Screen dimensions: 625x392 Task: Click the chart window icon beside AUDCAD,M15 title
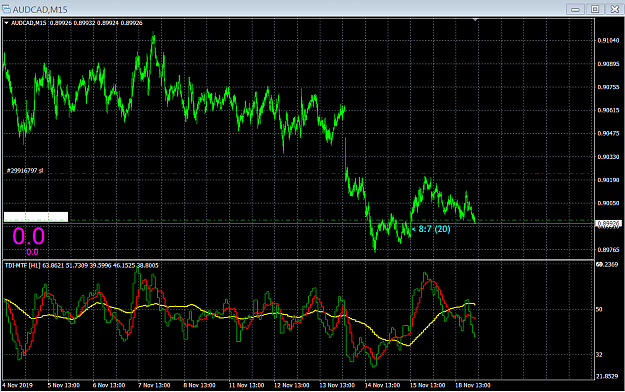(6, 9)
